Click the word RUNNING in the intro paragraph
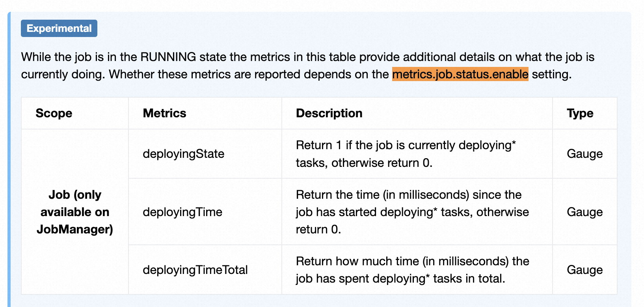 point(168,57)
